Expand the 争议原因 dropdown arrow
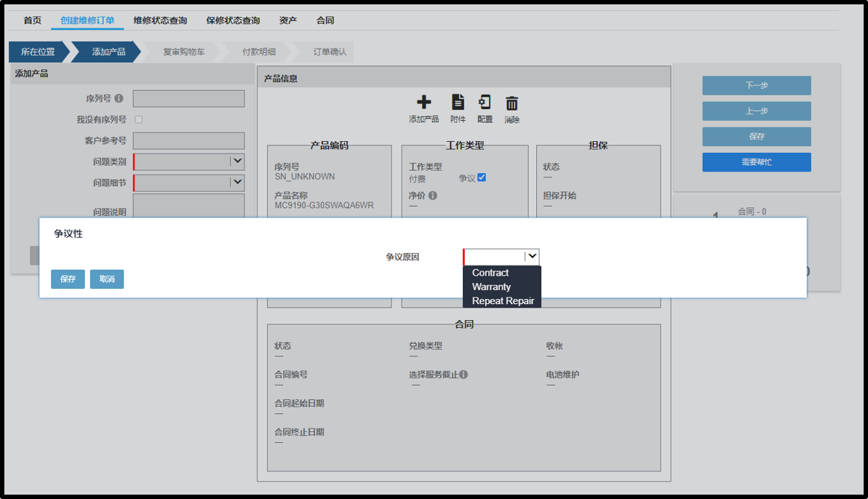868x499 pixels. click(532, 256)
